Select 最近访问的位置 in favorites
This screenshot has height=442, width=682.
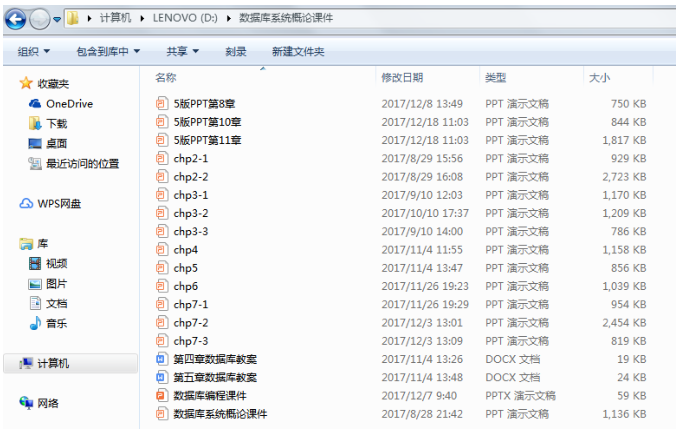pyautogui.click(x=82, y=164)
